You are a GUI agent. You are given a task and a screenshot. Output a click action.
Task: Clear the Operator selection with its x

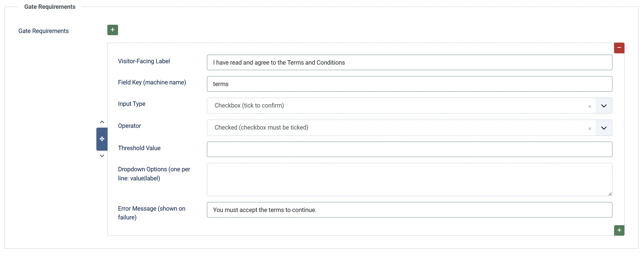tap(590, 129)
